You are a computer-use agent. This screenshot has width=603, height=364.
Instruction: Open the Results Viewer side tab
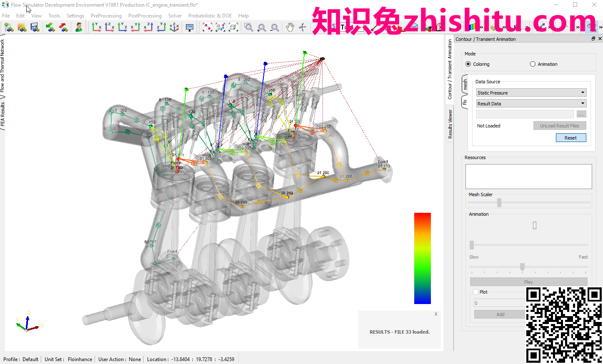pyautogui.click(x=450, y=124)
